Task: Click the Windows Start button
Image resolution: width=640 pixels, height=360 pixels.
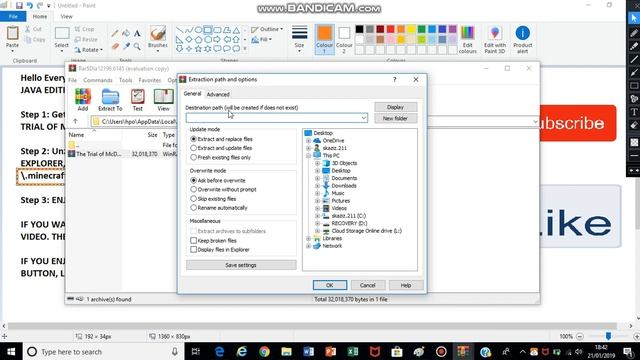Action: pos(11,351)
